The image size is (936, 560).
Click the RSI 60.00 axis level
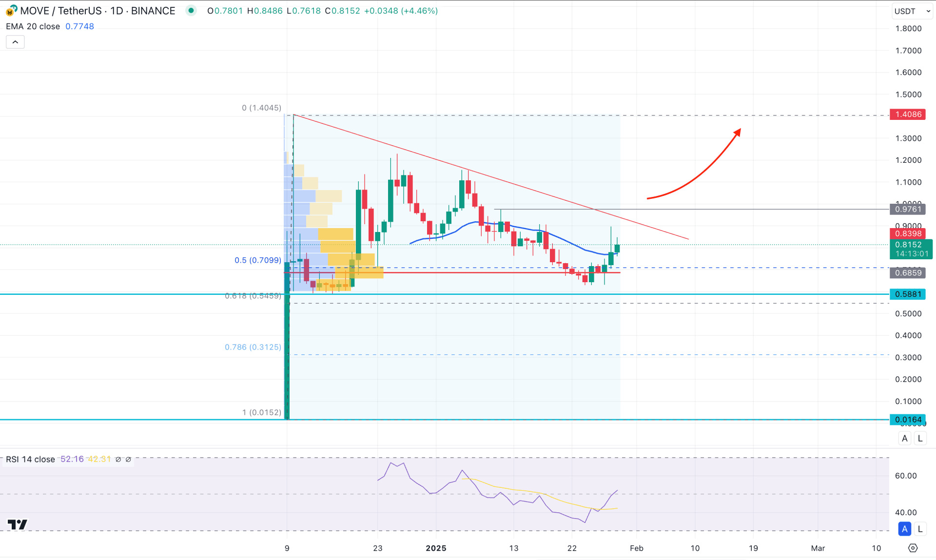tap(906, 476)
